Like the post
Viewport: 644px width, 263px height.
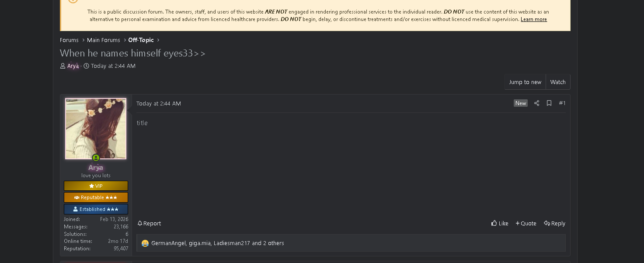[x=500, y=224]
